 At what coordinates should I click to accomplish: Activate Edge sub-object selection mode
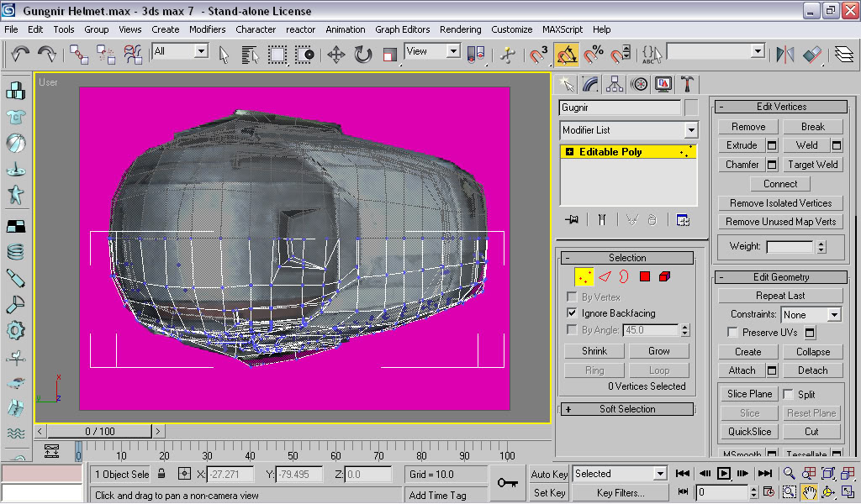[604, 276]
